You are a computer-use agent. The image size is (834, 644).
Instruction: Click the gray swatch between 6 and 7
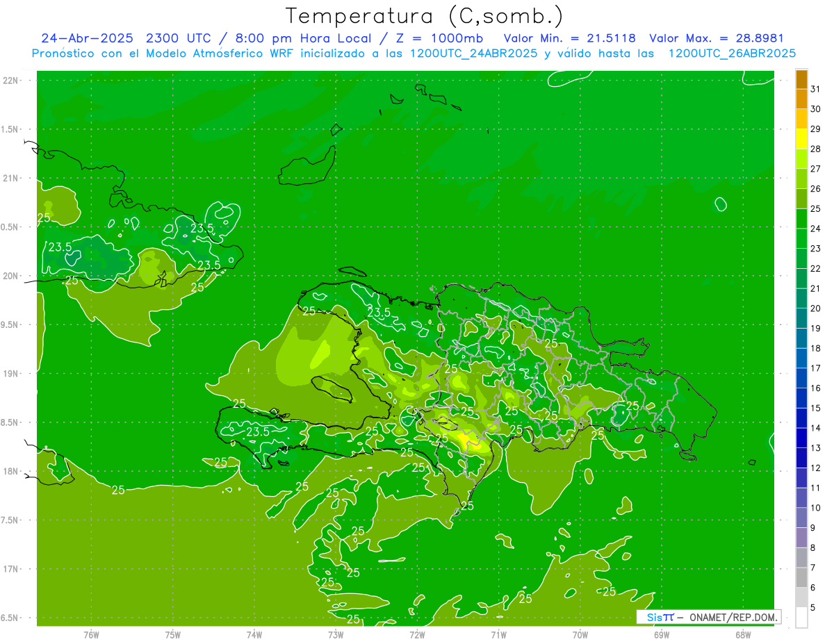[801, 577]
